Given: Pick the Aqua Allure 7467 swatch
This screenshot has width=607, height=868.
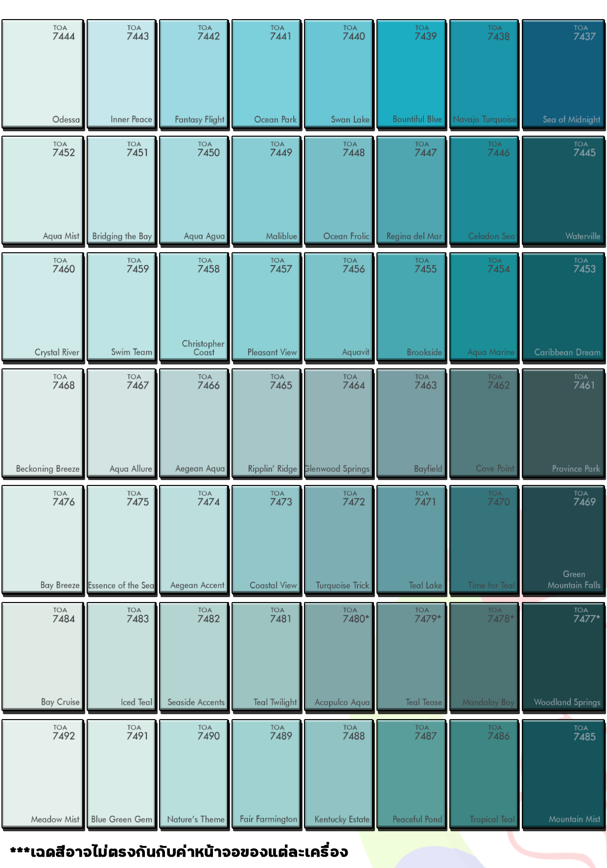Looking at the screenshot, I should point(121,423).
